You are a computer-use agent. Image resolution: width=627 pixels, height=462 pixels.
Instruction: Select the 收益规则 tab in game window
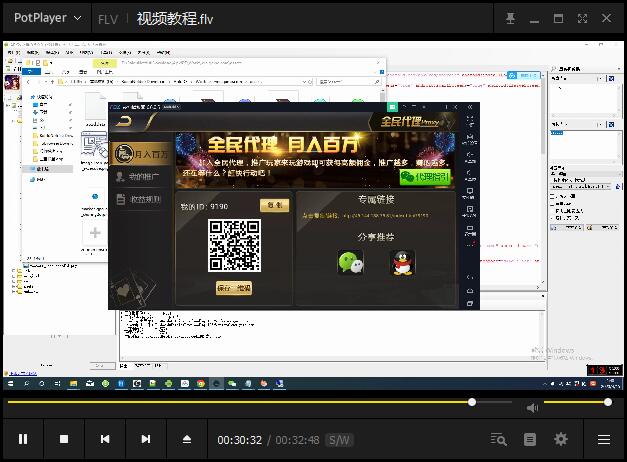[x=139, y=199]
